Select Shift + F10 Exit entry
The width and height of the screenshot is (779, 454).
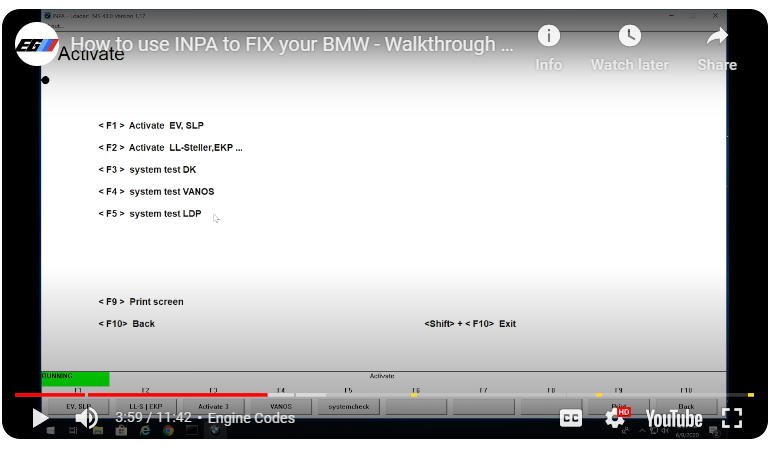point(470,324)
